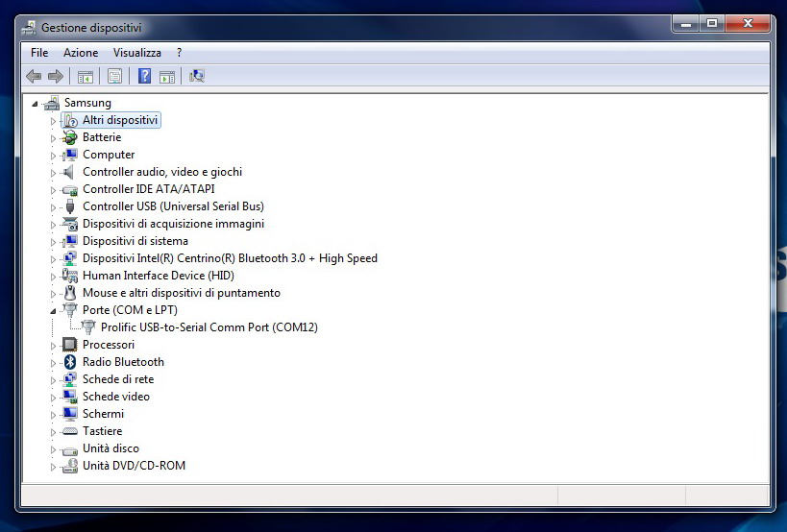Click the mouse icon for Mouse e altri dispositivi

70,293
